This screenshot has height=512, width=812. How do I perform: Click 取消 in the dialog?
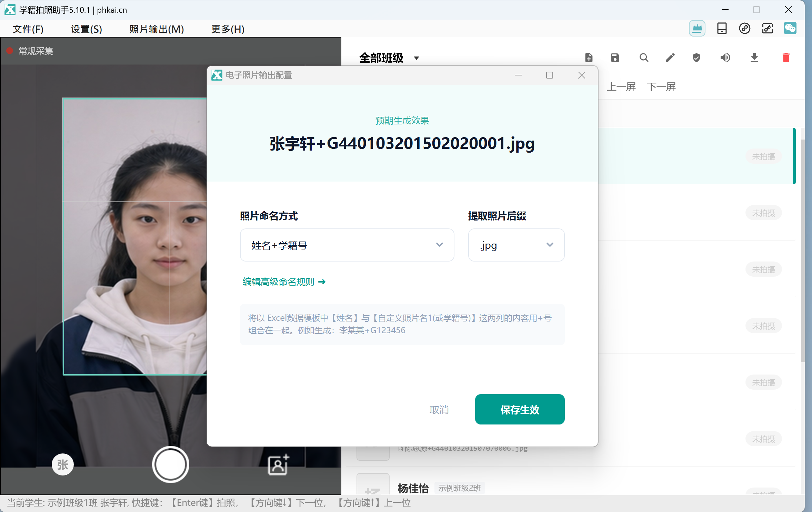coord(439,410)
